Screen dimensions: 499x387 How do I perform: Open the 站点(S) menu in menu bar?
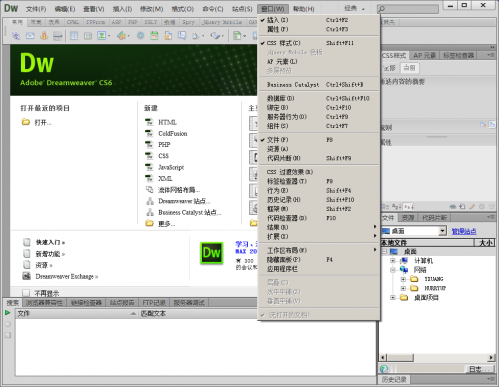(242, 9)
